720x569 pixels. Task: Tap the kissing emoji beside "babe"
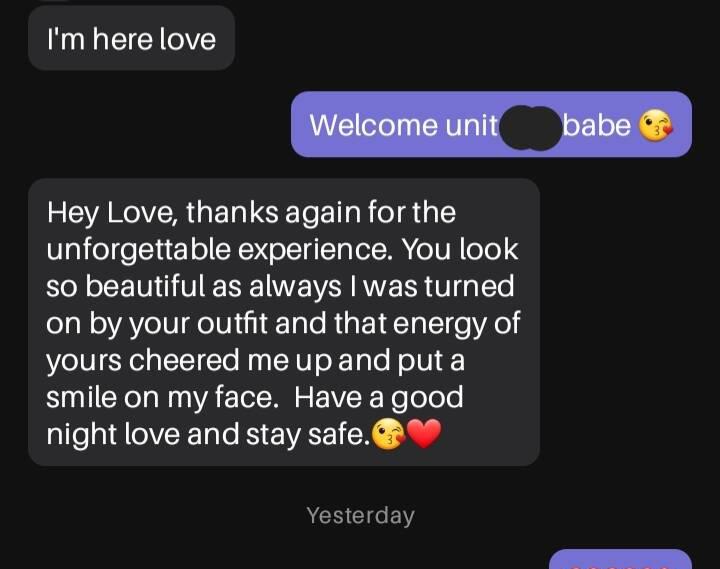pyautogui.click(x=656, y=126)
